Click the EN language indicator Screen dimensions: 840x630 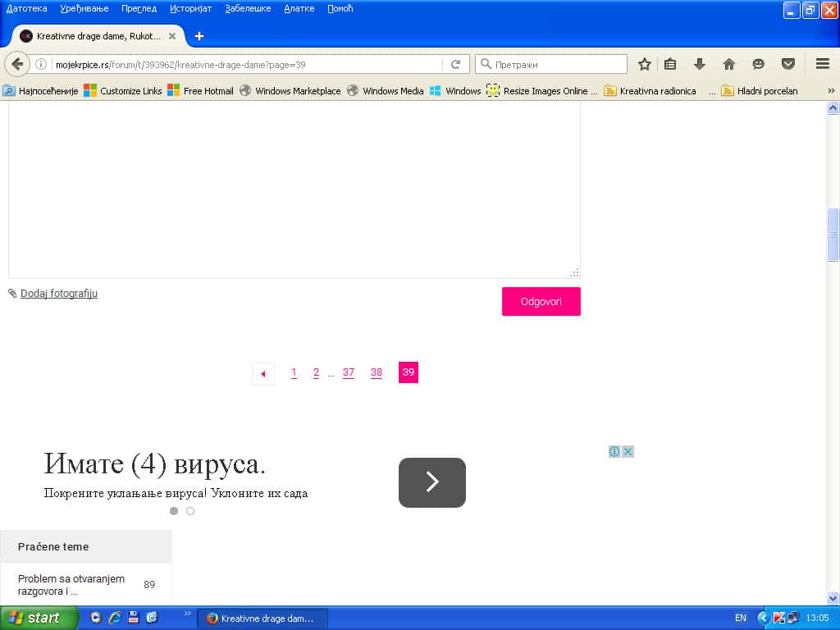pyautogui.click(x=741, y=618)
